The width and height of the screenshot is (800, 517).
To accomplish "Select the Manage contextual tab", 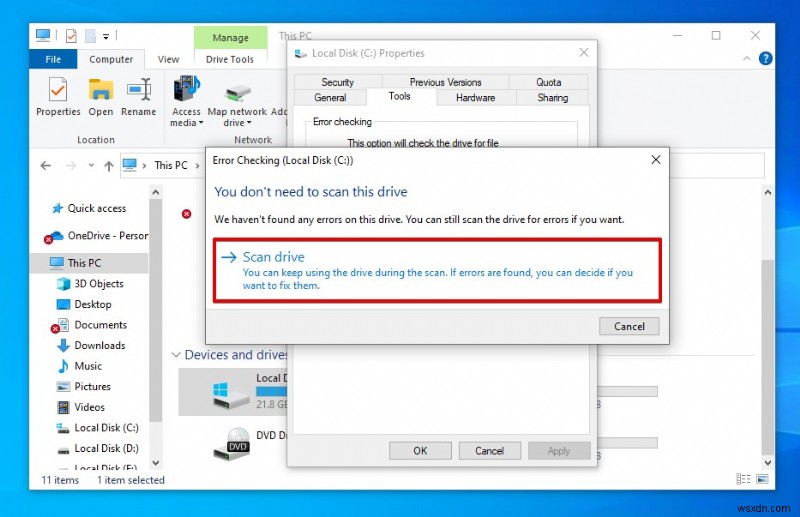I will (x=230, y=38).
